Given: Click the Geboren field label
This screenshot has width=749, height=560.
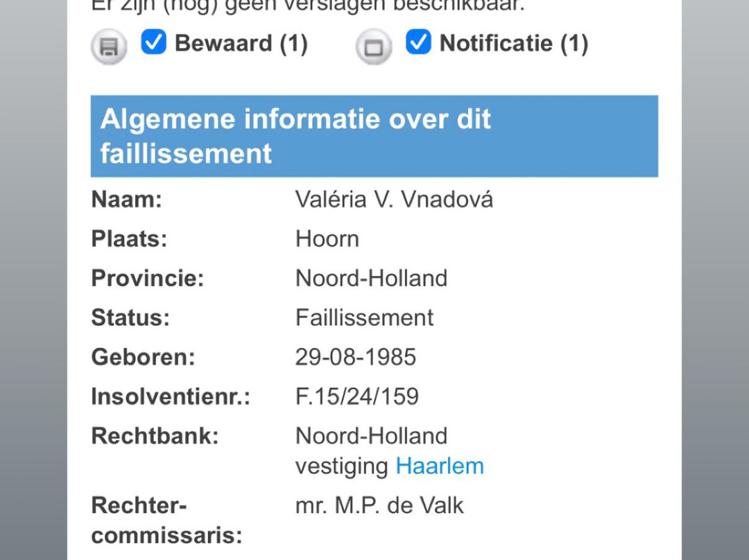Looking at the screenshot, I should [x=143, y=357].
